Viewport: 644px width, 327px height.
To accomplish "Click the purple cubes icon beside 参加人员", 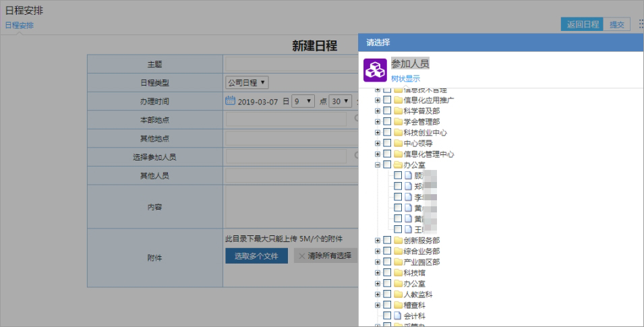I will tap(375, 70).
